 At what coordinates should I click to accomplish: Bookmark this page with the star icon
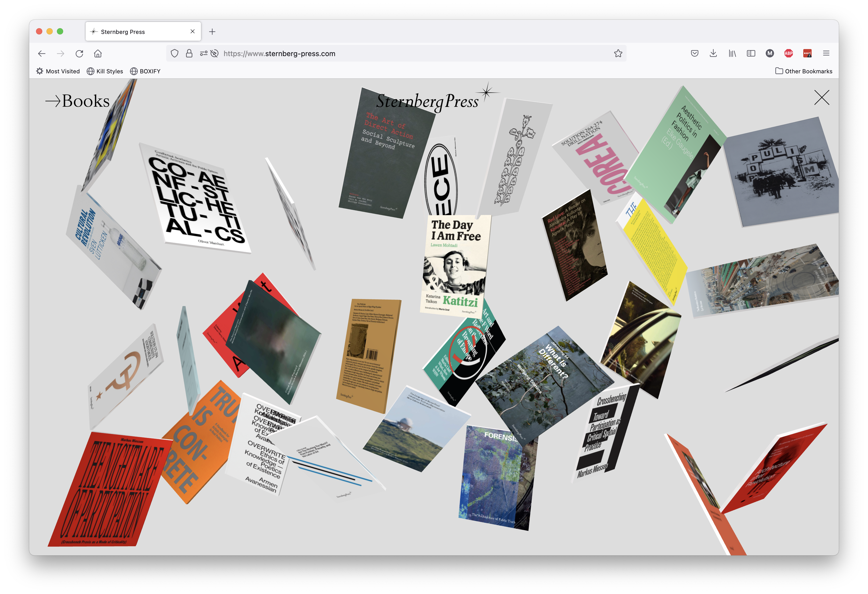[618, 54]
